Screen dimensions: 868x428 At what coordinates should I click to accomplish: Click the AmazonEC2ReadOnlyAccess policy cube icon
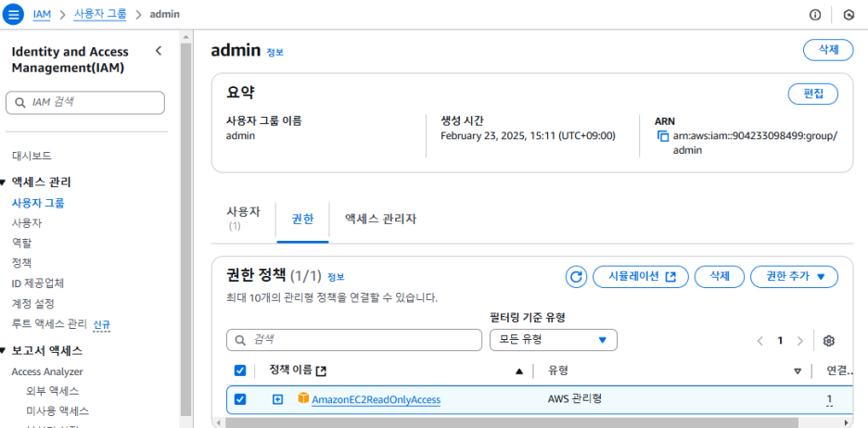pos(303,398)
